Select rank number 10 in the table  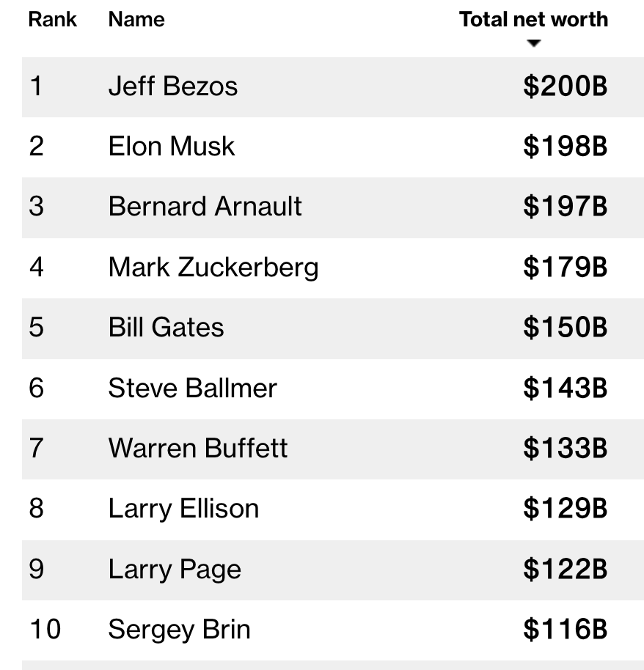[x=45, y=629]
